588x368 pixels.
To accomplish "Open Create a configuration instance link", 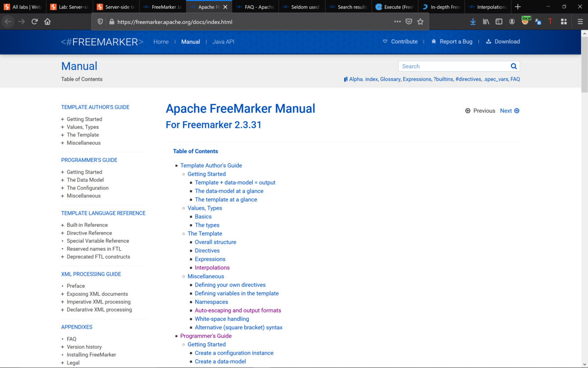I will coord(234,353).
